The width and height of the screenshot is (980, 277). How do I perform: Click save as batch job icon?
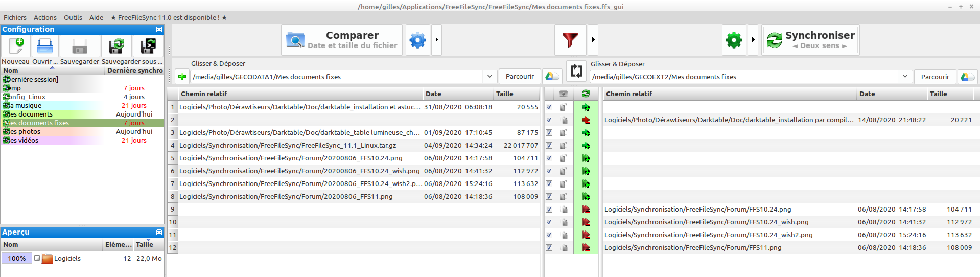(148, 46)
